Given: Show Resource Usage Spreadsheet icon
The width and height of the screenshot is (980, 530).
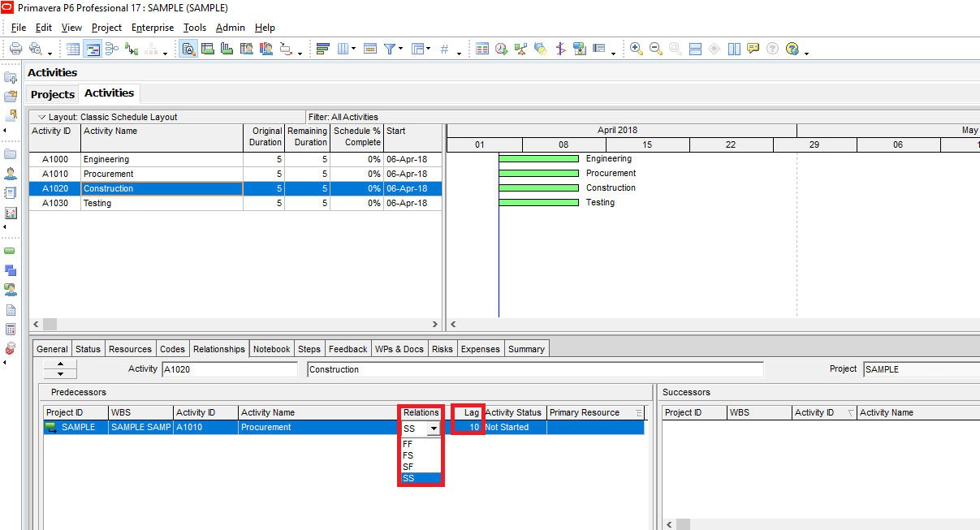Looking at the screenshot, I should 247,49.
